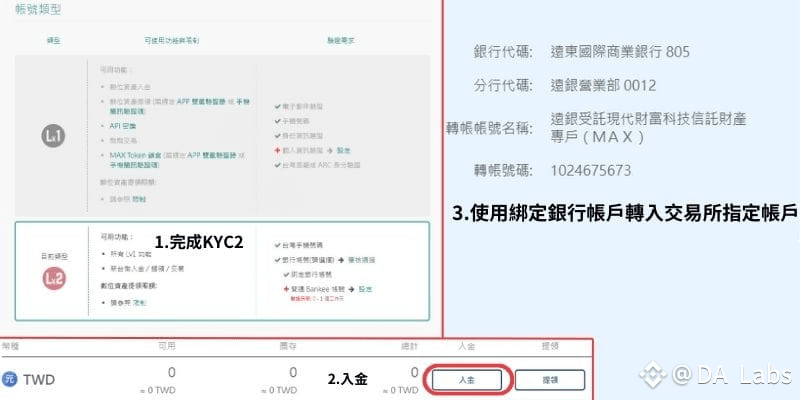Click branch code '遠銀營業部 0012'

[604, 85]
